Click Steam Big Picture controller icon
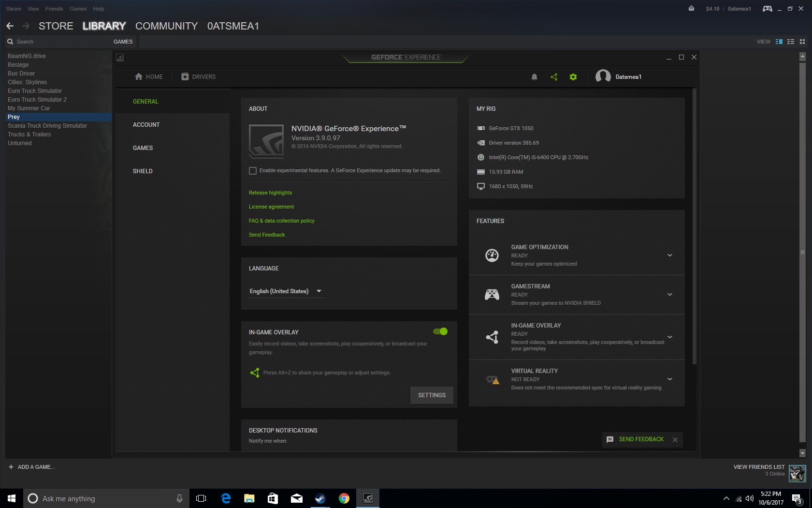 click(767, 9)
